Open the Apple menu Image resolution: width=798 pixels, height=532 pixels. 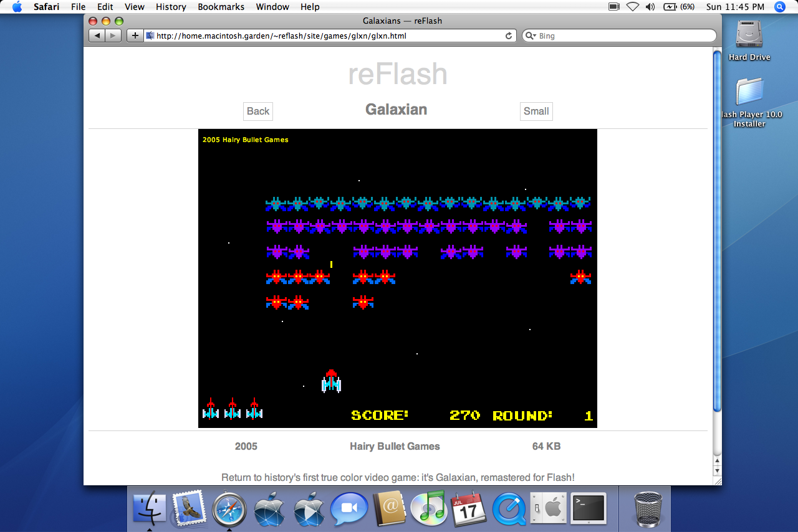click(x=17, y=7)
